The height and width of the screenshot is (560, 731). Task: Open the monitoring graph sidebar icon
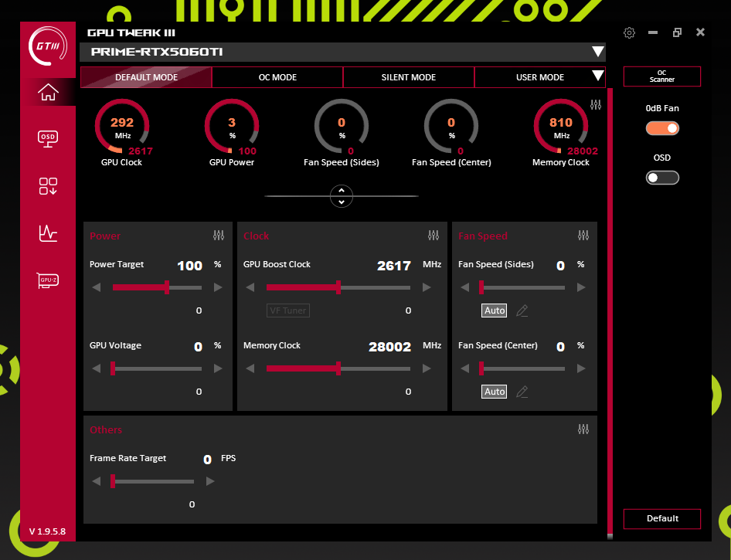[x=48, y=233]
